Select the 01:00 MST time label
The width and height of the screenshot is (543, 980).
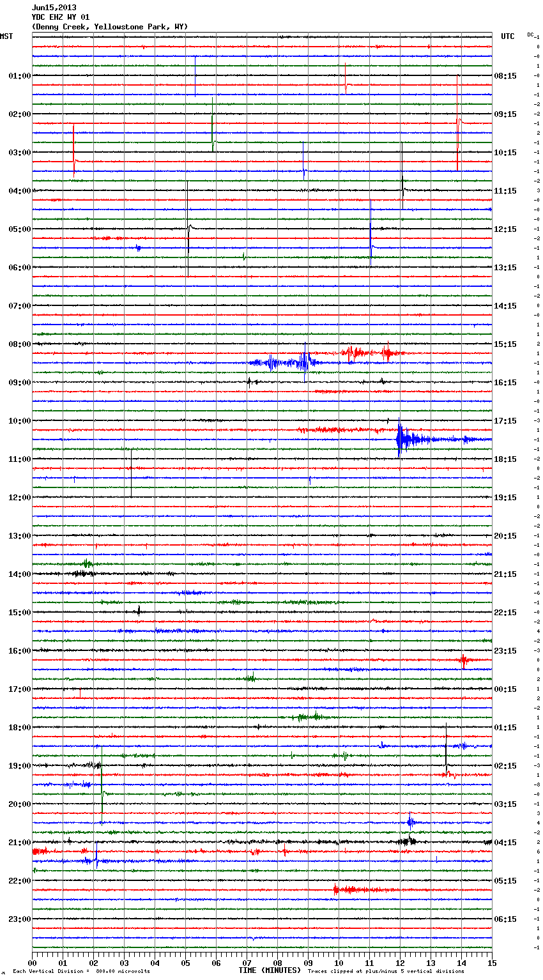pyautogui.click(x=20, y=76)
